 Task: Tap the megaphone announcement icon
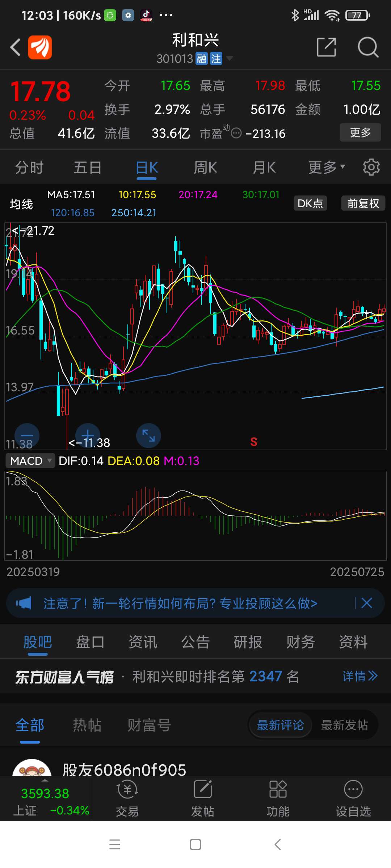click(x=24, y=603)
